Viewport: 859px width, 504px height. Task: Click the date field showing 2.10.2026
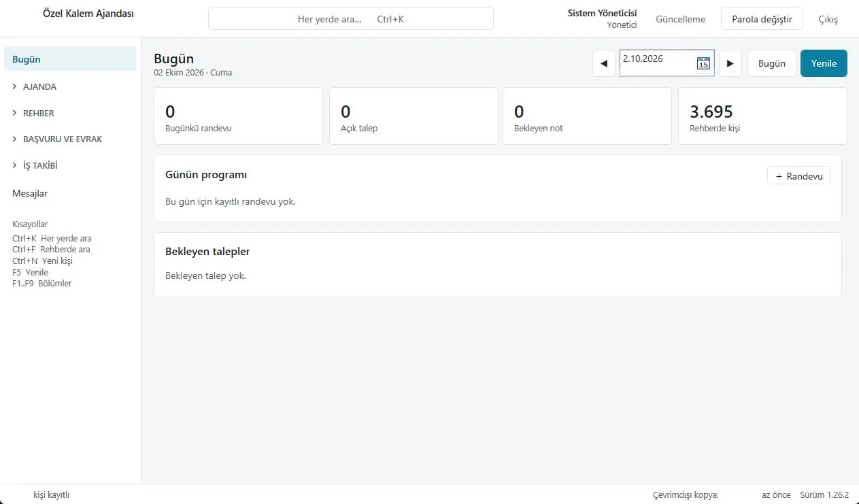coord(667,63)
